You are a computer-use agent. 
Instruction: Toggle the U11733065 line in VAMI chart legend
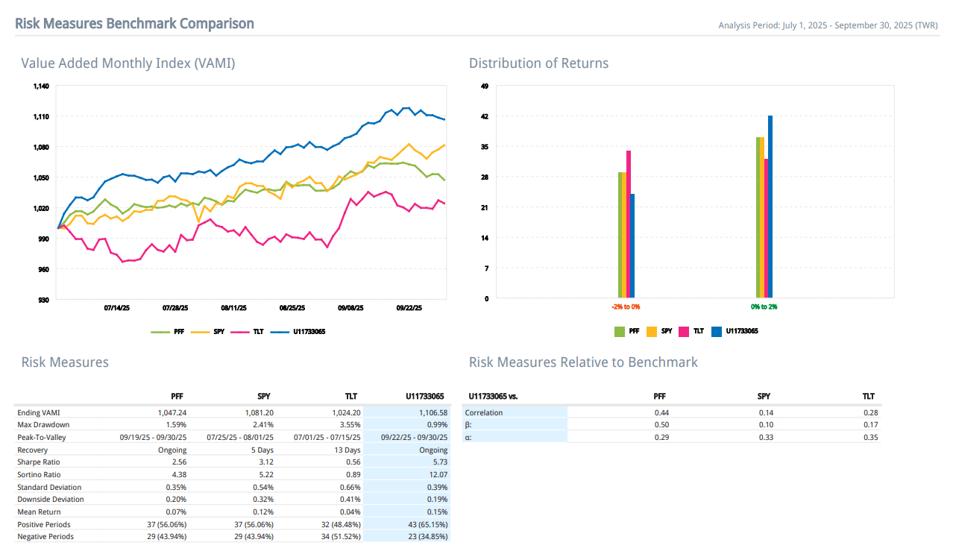click(x=298, y=331)
